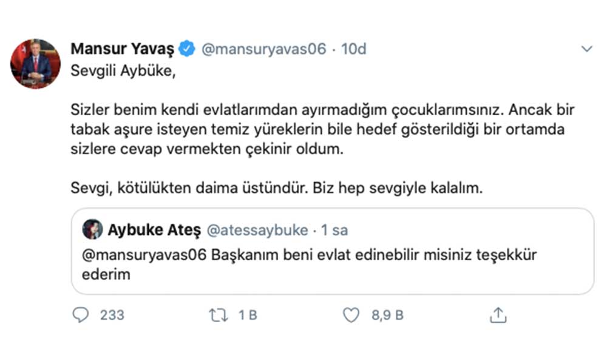Click the @atessaybuke handle
The width and height of the screenshot is (607, 364).
pos(257,231)
